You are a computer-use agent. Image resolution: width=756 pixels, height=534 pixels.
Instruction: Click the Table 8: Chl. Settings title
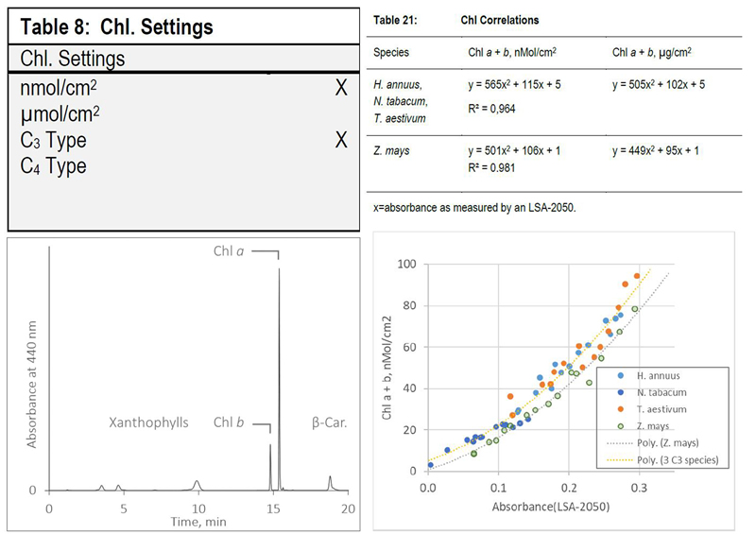pyautogui.click(x=117, y=26)
